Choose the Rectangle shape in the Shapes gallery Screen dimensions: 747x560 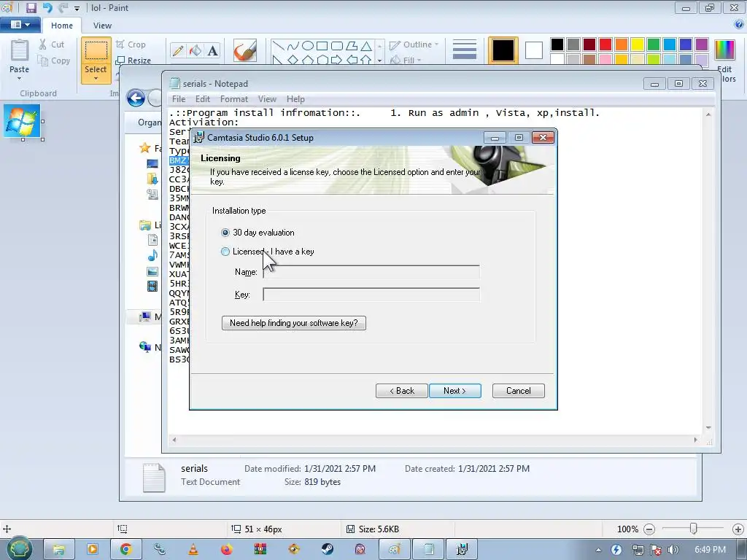tap(322, 46)
